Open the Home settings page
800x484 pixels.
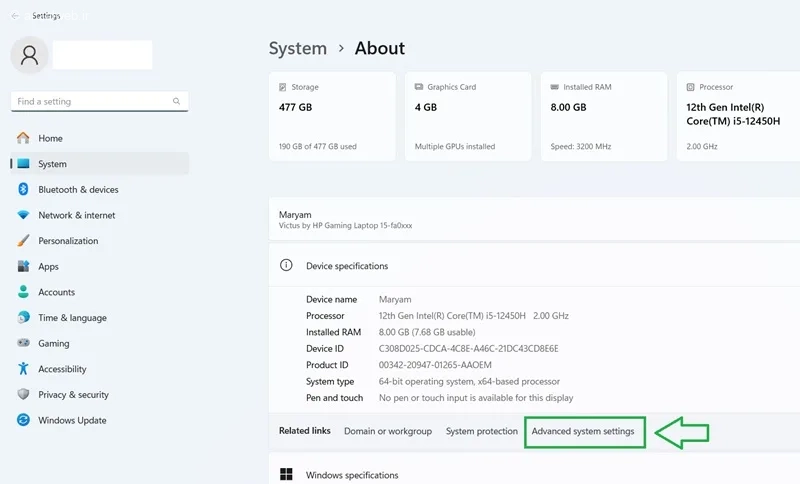(99, 138)
